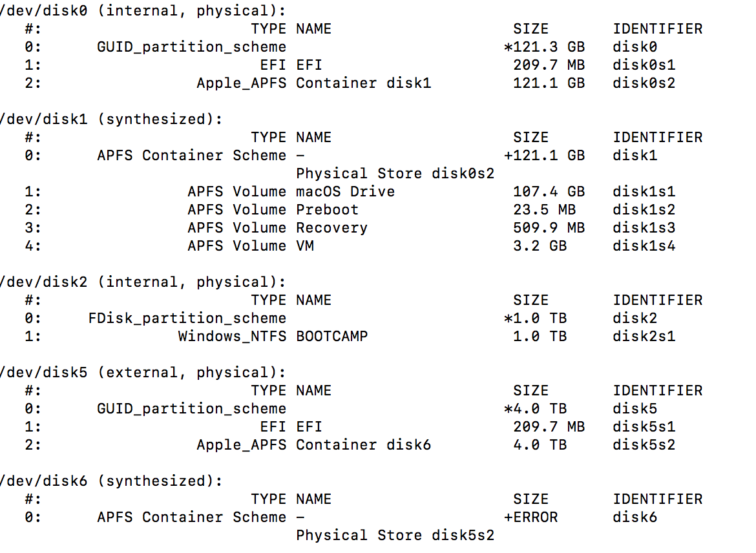Viewport: 756px width, 553px height.
Task: Click the disk0s1 identifier text
Action: pos(644,65)
